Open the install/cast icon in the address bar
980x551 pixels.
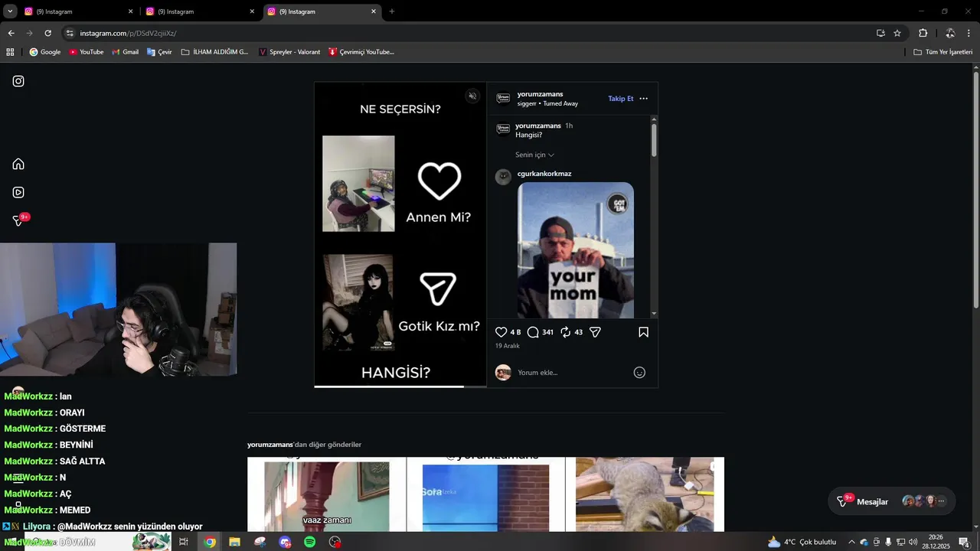[x=880, y=33]
